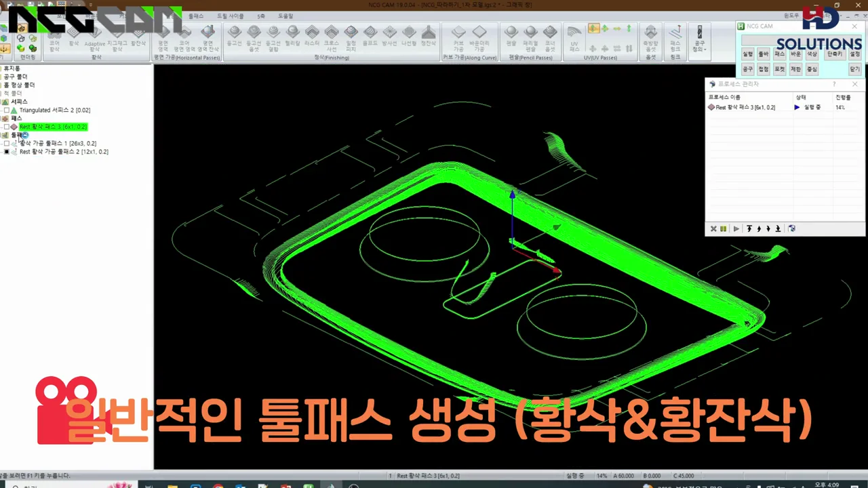The image size is (868, 488).
Task: Click the Windows taskbar Chrome icon
Action: coord(218,485)
